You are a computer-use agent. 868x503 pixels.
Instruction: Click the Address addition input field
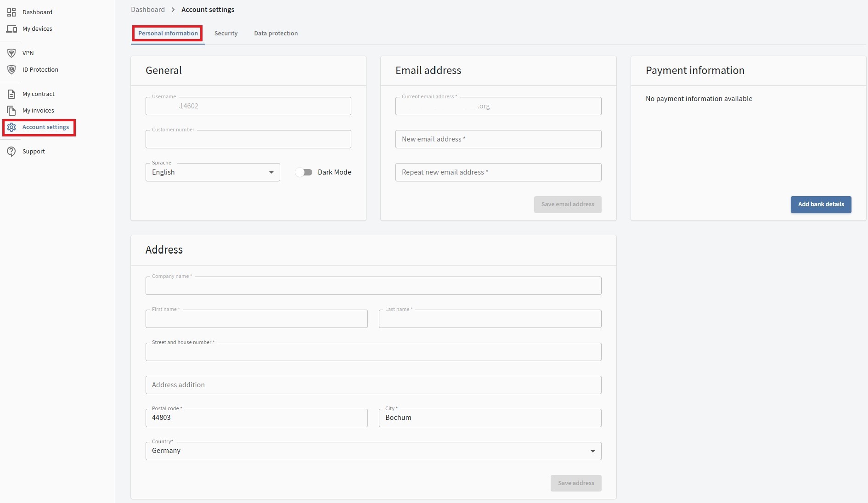(x=373, y=385)
